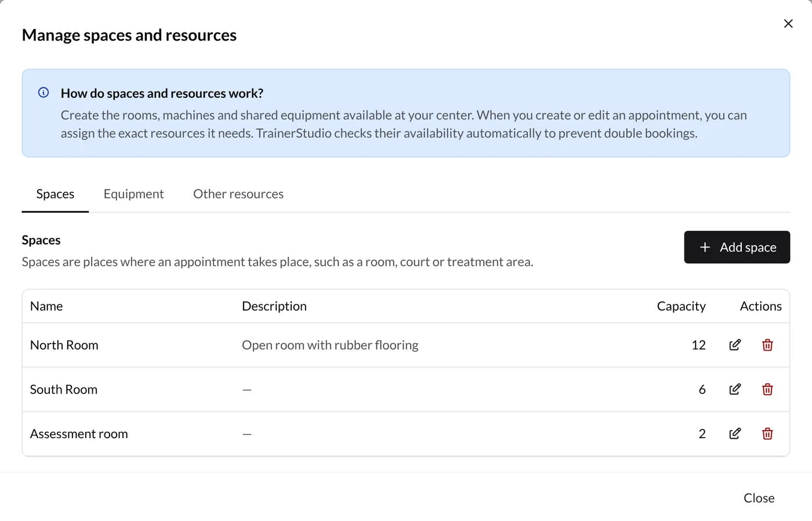Edit the South Room space
The width and height of the screenshot is (812, 521).
[735, 389]
